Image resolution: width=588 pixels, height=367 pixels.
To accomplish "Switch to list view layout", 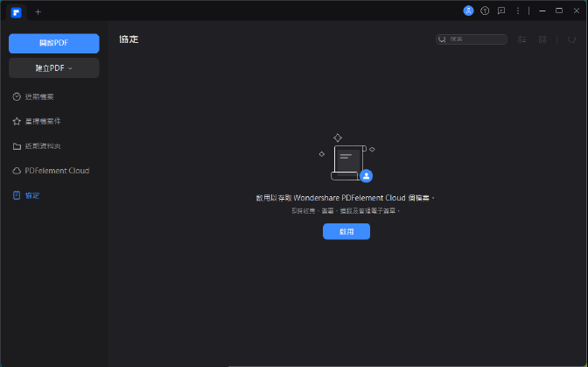I will point(522,39).
